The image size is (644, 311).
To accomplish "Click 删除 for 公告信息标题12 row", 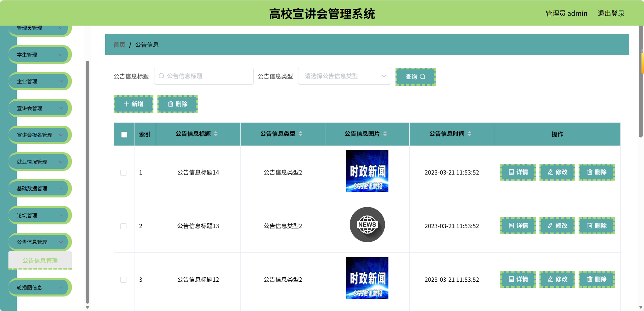I will [x=596, y=279].
